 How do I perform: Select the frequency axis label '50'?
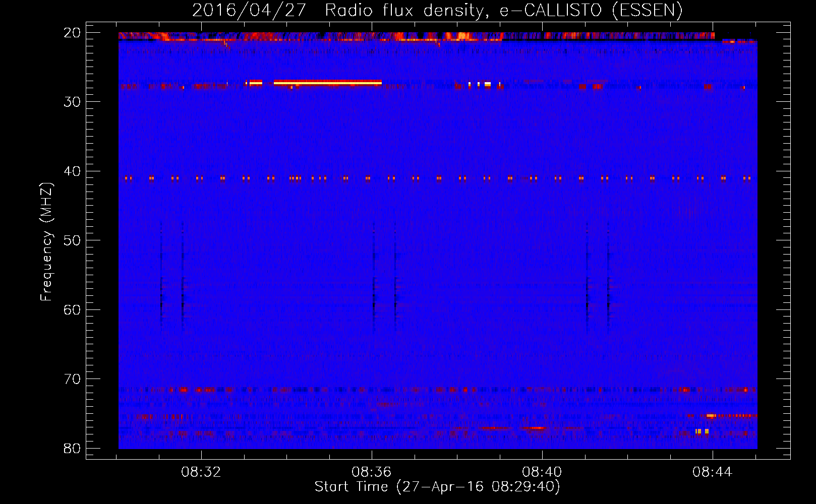[73, 240]
